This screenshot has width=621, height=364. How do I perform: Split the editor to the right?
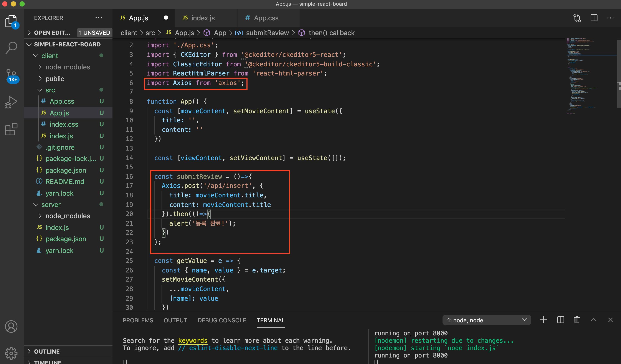pos(594,18)
